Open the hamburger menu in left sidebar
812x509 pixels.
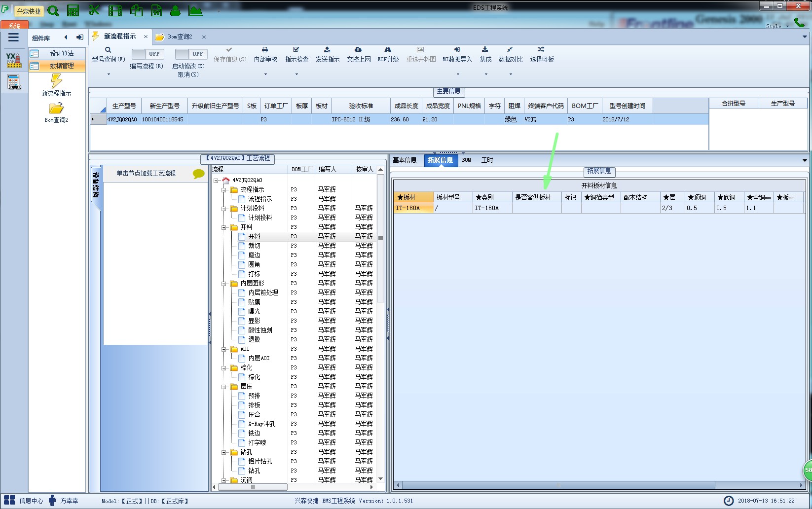(13, 37)
